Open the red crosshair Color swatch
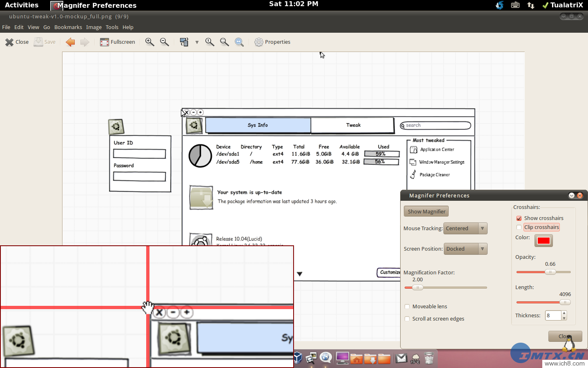 (x=543, y=240)
